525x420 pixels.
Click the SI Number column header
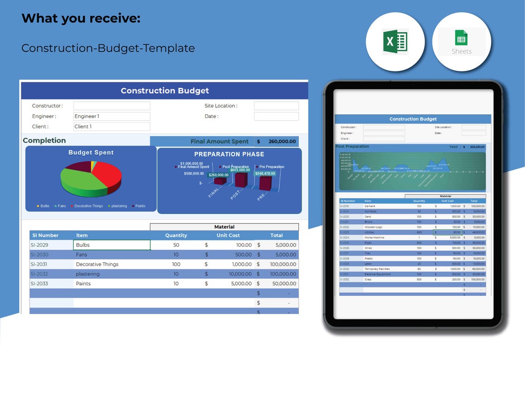tap(45, 235)
